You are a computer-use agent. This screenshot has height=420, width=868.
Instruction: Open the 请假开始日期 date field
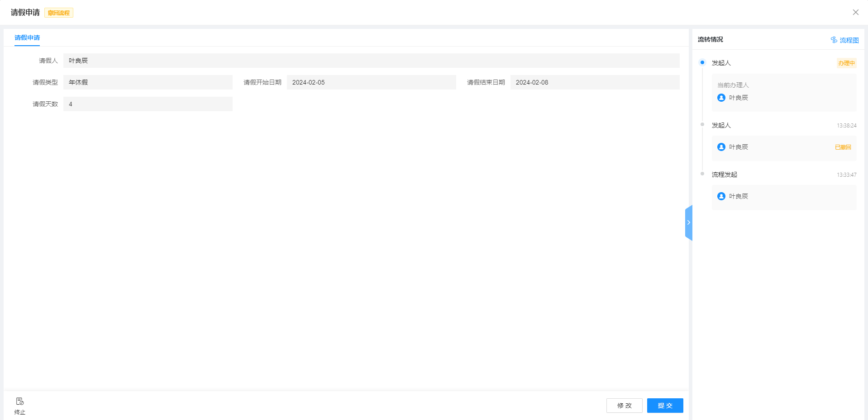[x=371, y=82]
